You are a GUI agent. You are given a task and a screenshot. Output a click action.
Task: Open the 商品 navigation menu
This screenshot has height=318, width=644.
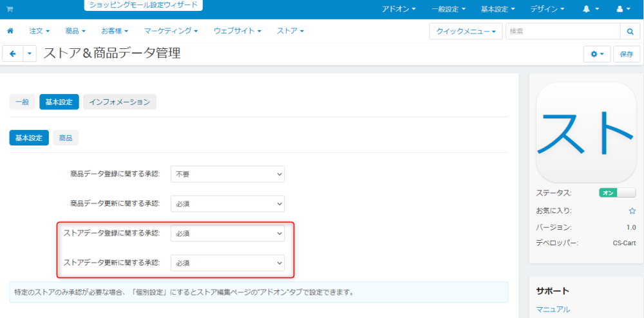coord(75,31)
